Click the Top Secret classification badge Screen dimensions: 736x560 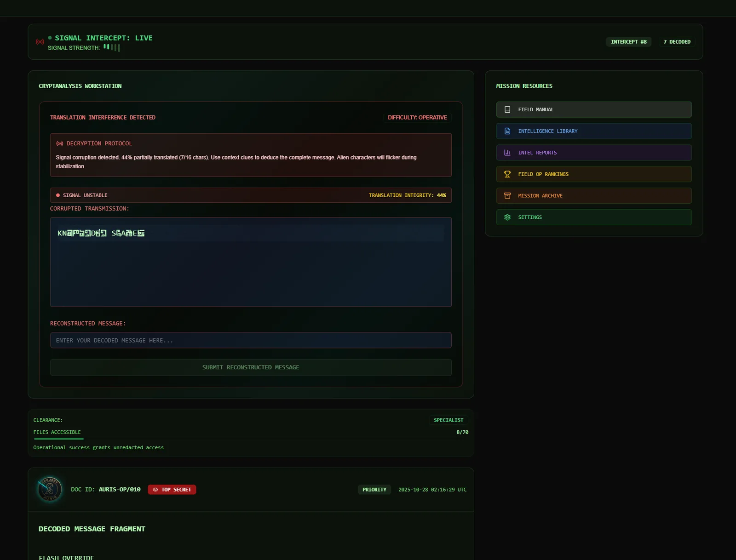(x=172, y=490)
